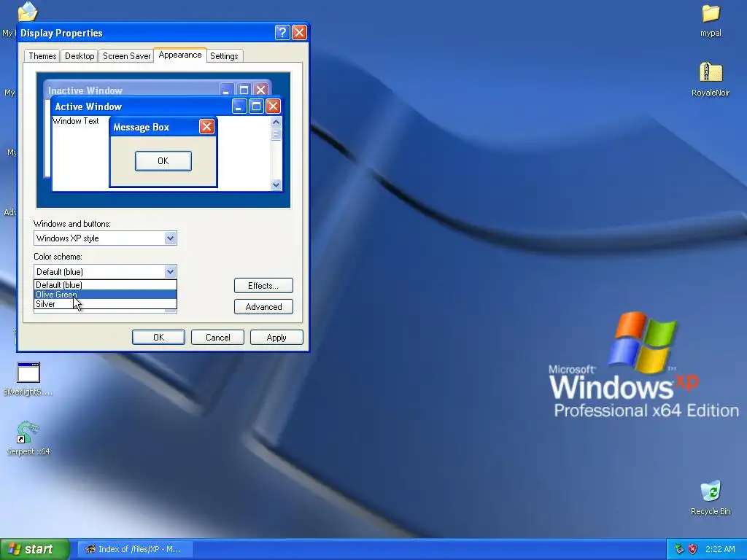Open the Screen Saver tab
747x560 pixels.
pos(126,55)
